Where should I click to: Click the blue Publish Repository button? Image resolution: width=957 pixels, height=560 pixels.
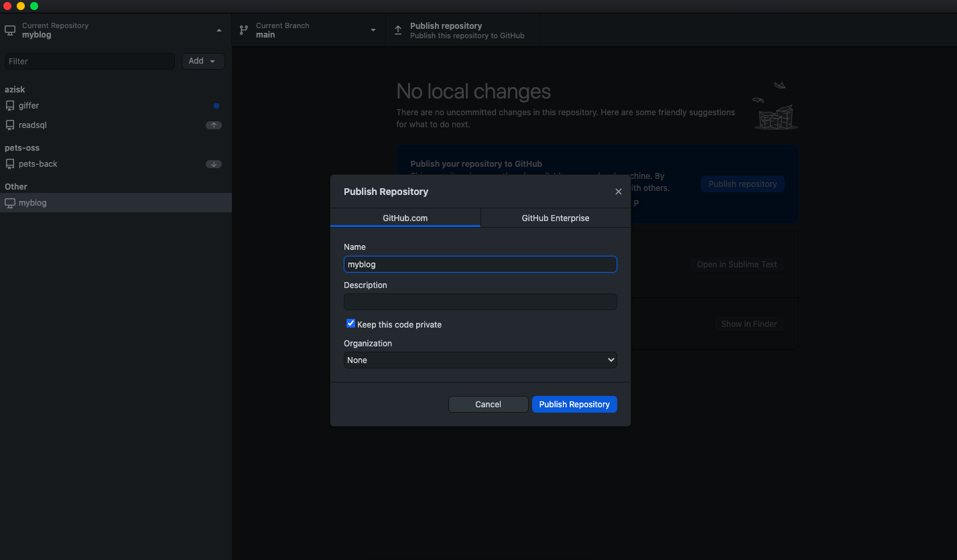pyautogui.click(x=574, y=404)
